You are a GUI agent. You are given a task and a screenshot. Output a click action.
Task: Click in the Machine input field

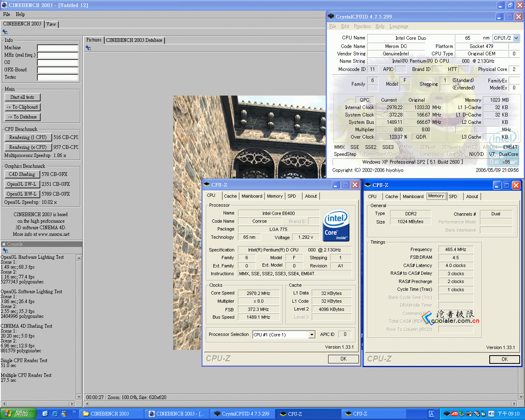tap(58, 48)
